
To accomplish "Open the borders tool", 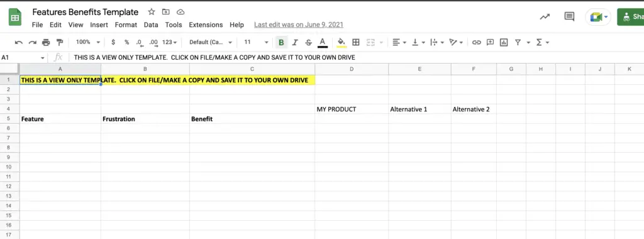I will (356, 42).
